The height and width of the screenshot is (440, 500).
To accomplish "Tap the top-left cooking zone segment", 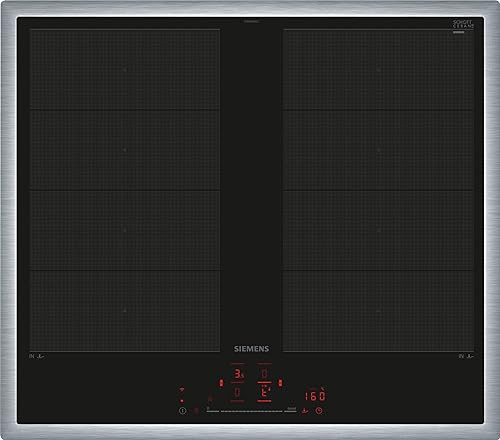I will (x=125, y=69).
